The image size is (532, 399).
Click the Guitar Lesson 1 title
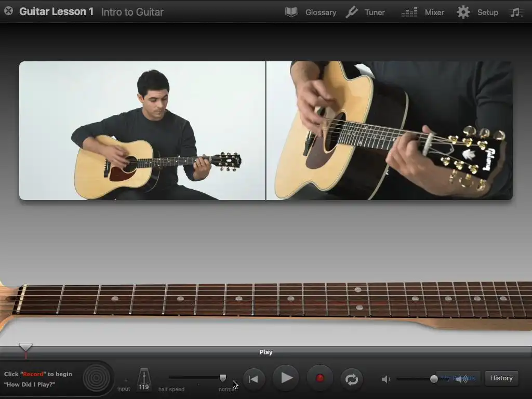tap(56, 11)
